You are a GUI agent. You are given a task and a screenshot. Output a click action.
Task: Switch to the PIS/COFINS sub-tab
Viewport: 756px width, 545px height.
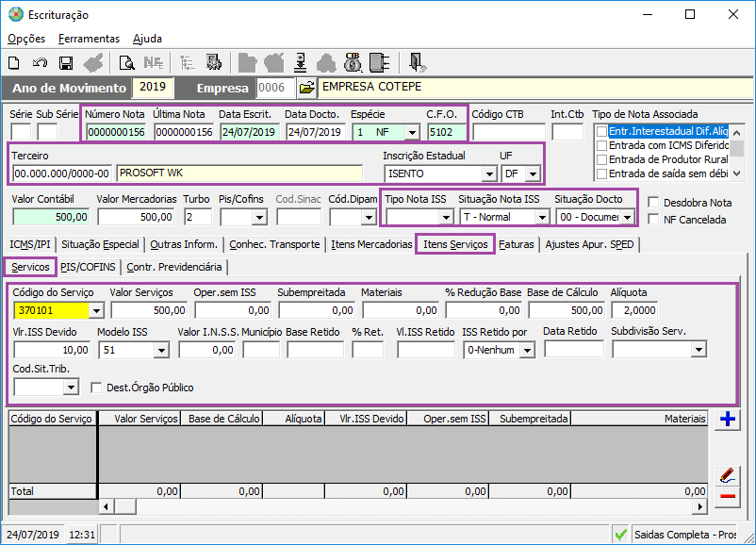(x=90, y=267)
